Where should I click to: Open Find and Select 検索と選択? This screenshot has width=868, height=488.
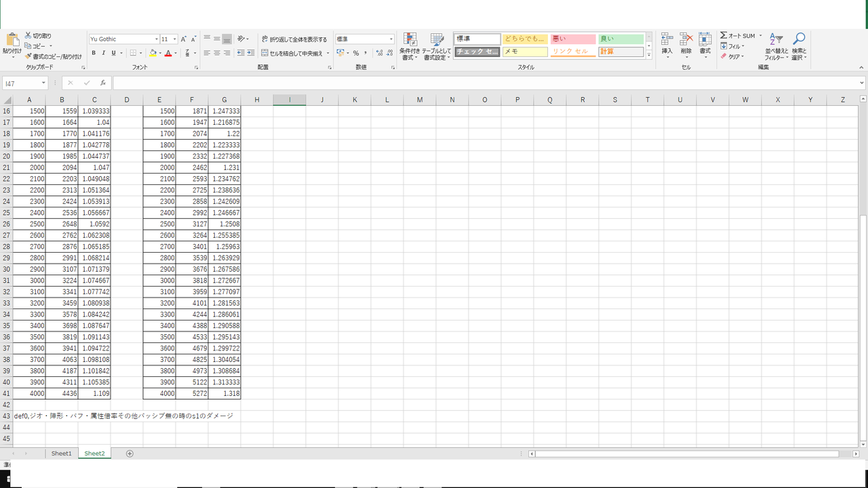(x=800, y=47)
